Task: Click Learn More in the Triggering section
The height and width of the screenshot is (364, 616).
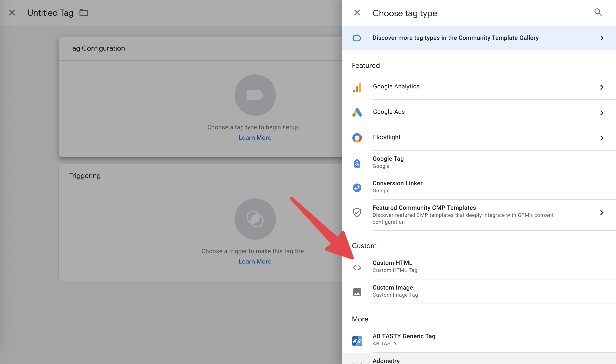Action: (255, 261)
